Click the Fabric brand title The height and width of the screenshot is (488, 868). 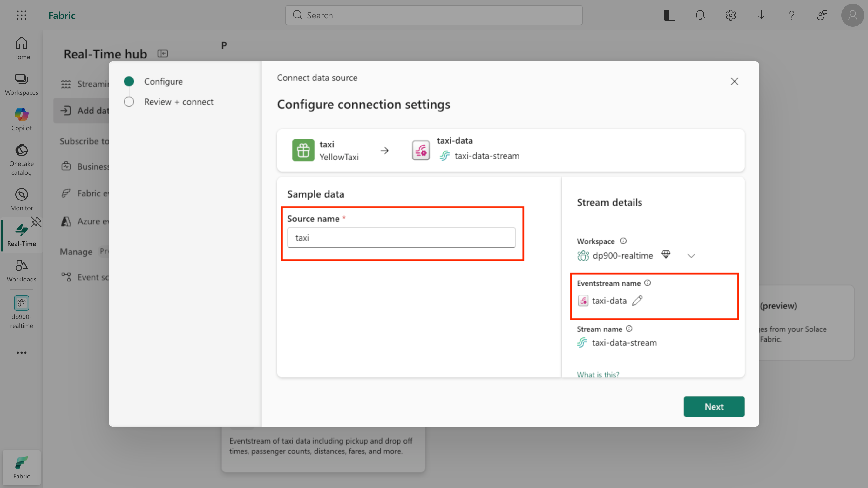click(x=62, y=15)
